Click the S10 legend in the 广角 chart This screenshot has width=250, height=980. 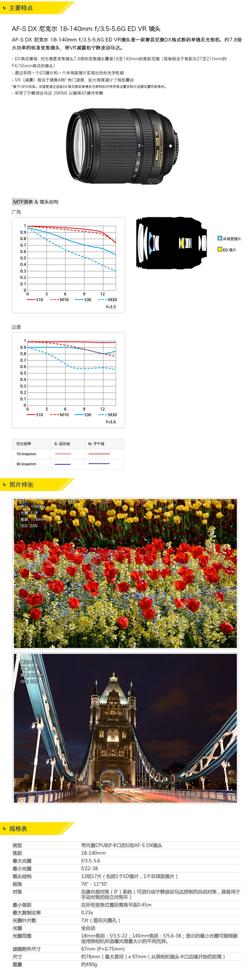pyautogui.click(x=35, y=300)
